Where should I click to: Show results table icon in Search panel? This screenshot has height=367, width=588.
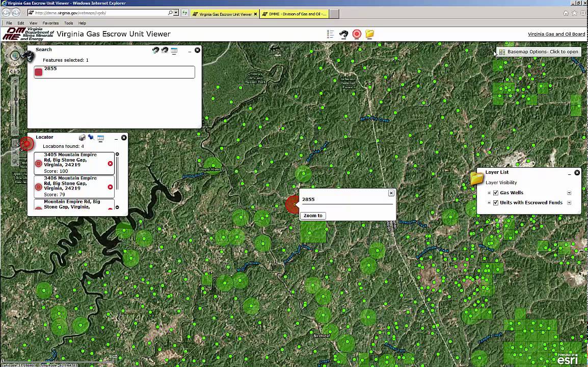(174, 50)
